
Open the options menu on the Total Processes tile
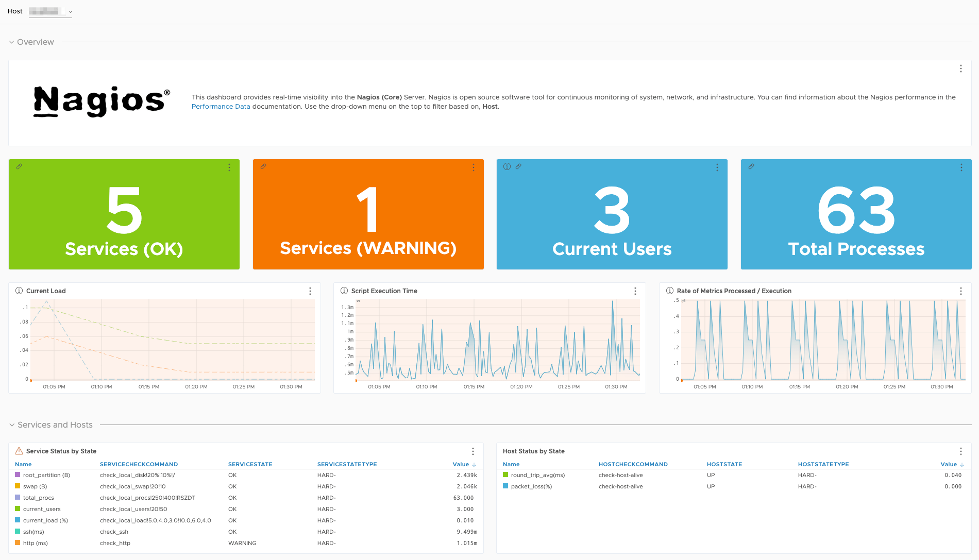point(961,167)
